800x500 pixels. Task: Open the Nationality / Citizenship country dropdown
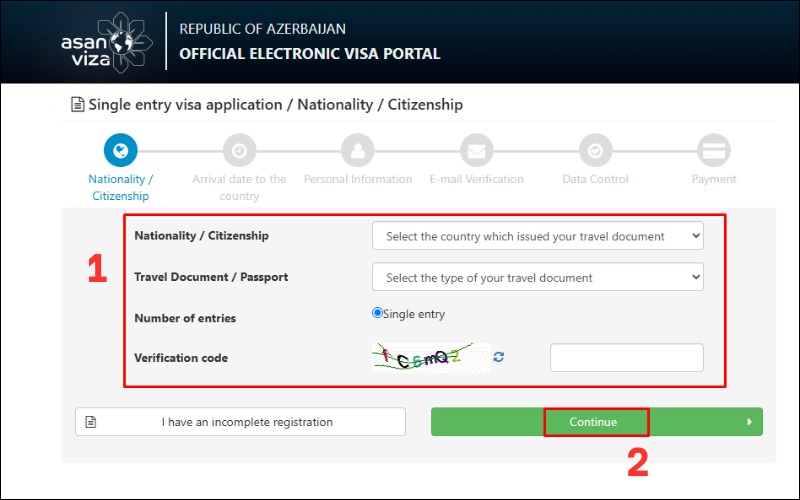tap(537, 236)
